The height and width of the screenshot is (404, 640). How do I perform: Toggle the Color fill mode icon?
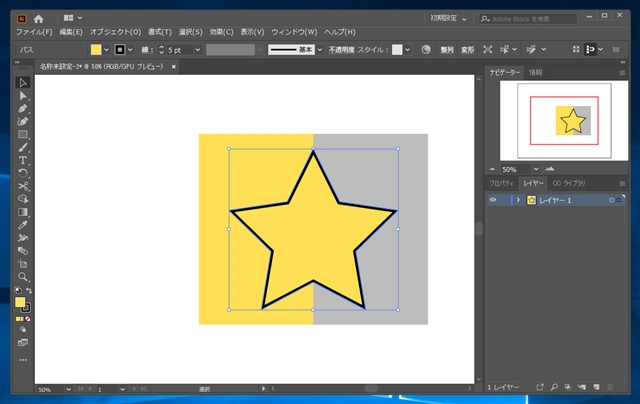(18, 319)
